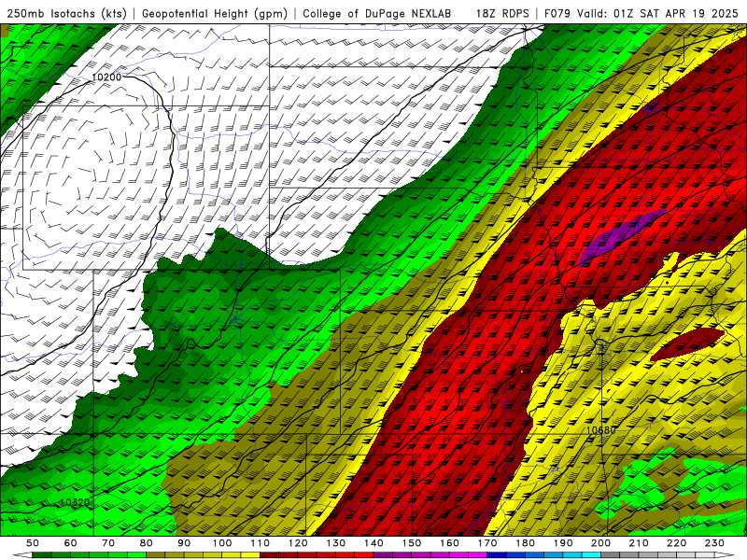This screenshot has height=560, width=747.
Task: Pick the bright yellow swatch left of 110
Action: [250, 554]
